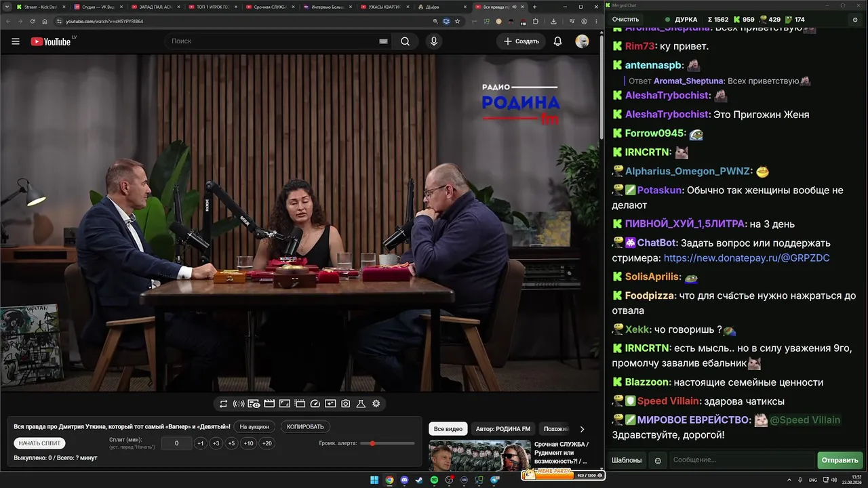Click the sparkle frame icon in player toolbar
The width and height of the screenshot is (868, 488).
point(330,404)
